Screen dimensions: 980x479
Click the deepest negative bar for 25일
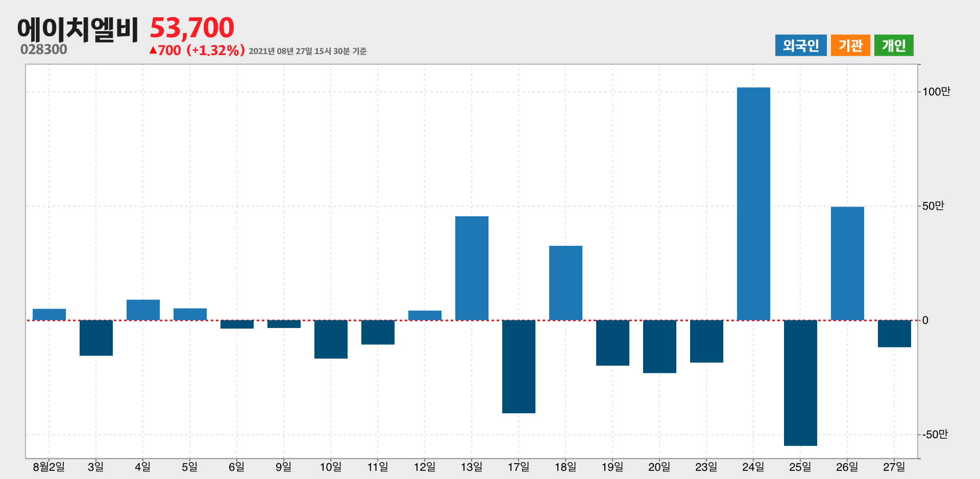coord(800,383)
